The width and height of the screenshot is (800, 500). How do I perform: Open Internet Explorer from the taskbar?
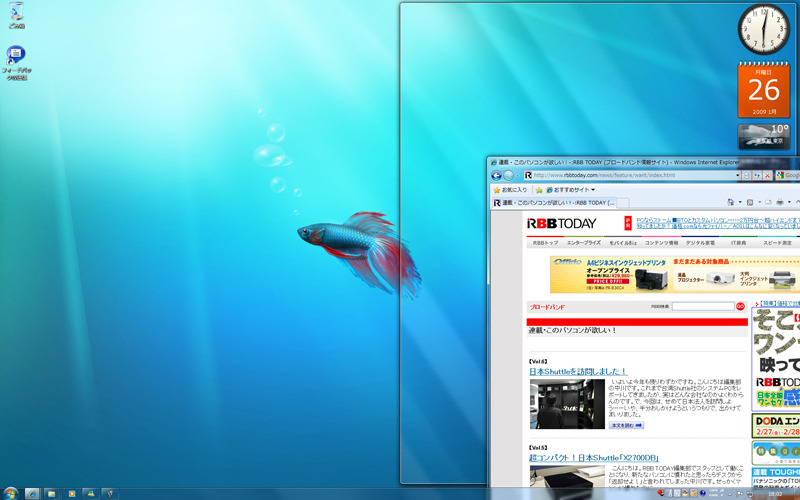coord(32,493)
